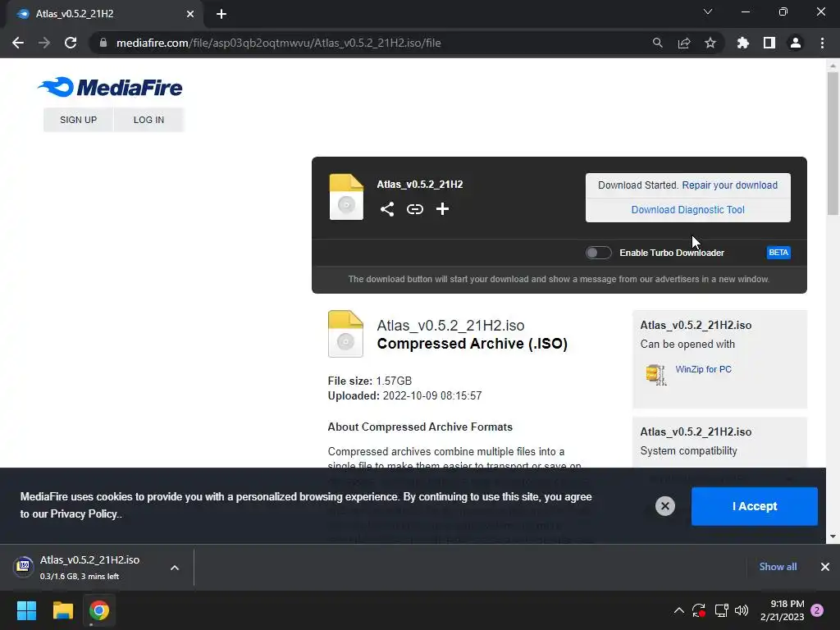
Task: Click the WinZip for PC link
Action: 703,369
